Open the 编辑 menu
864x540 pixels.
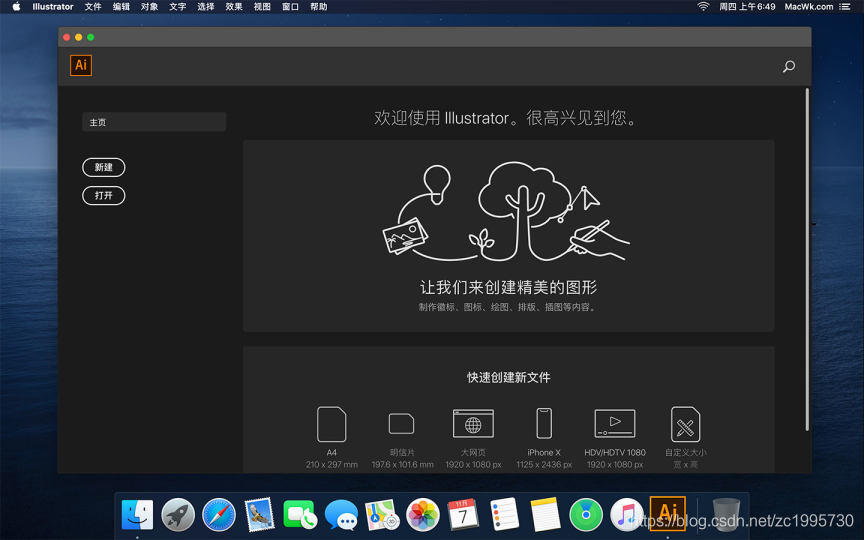[x=121, y=7]
